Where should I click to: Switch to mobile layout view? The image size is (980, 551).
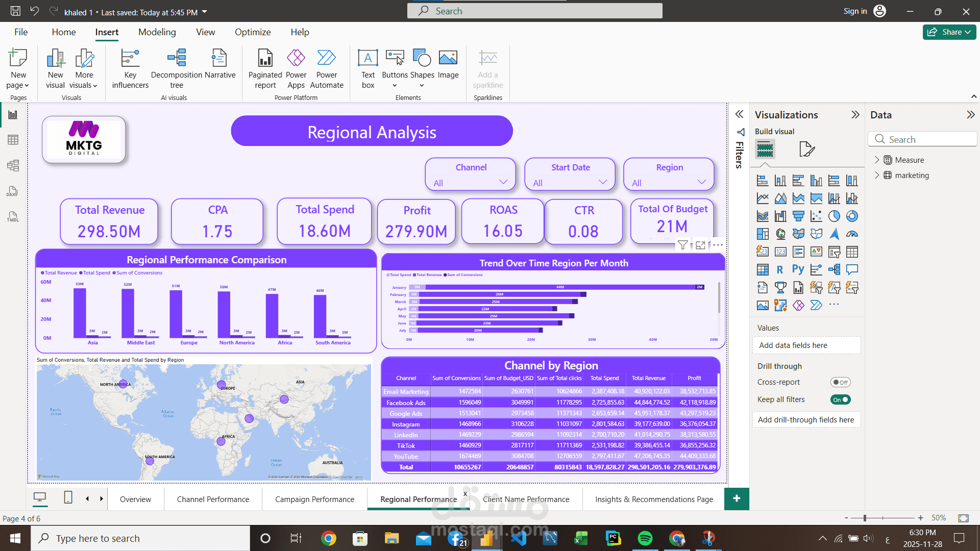(x=68, y=497)
